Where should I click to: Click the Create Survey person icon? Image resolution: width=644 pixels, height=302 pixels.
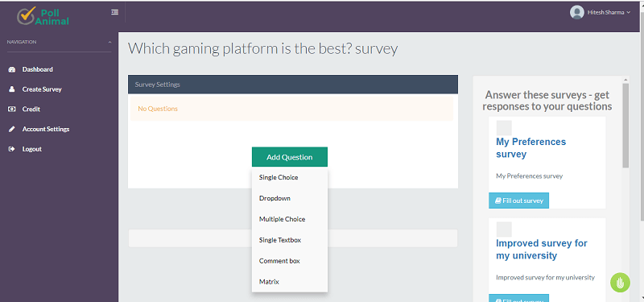pos(12,89)
